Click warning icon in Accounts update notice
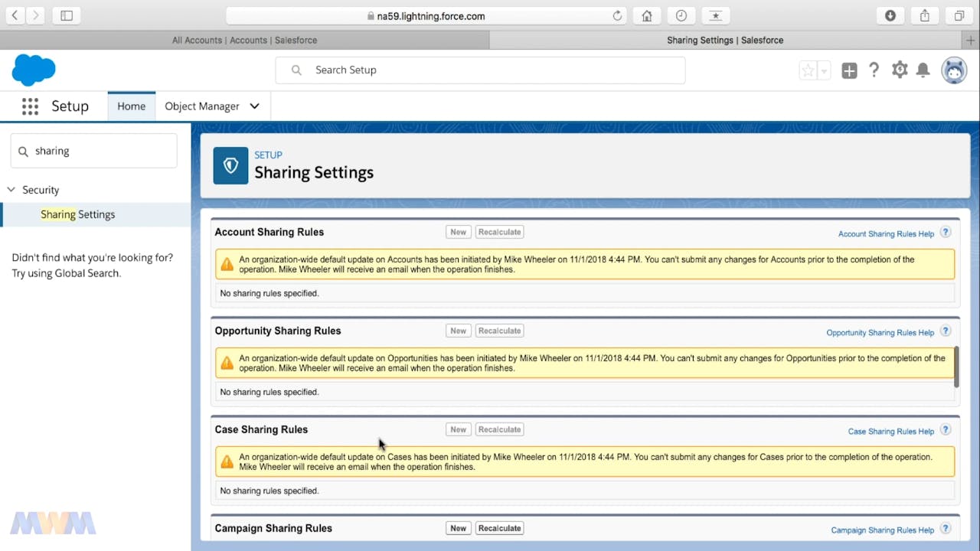The image size is (980, 551). tap(227, 264)
